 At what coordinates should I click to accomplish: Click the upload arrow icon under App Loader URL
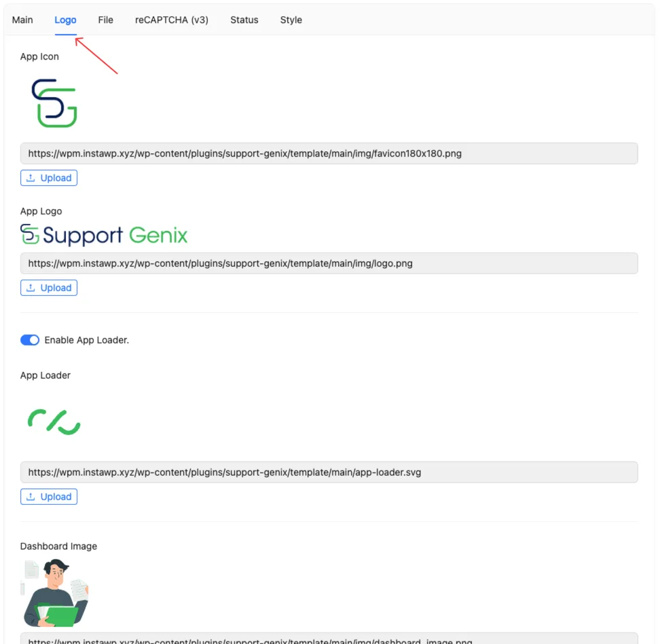(x=31, y=497)
